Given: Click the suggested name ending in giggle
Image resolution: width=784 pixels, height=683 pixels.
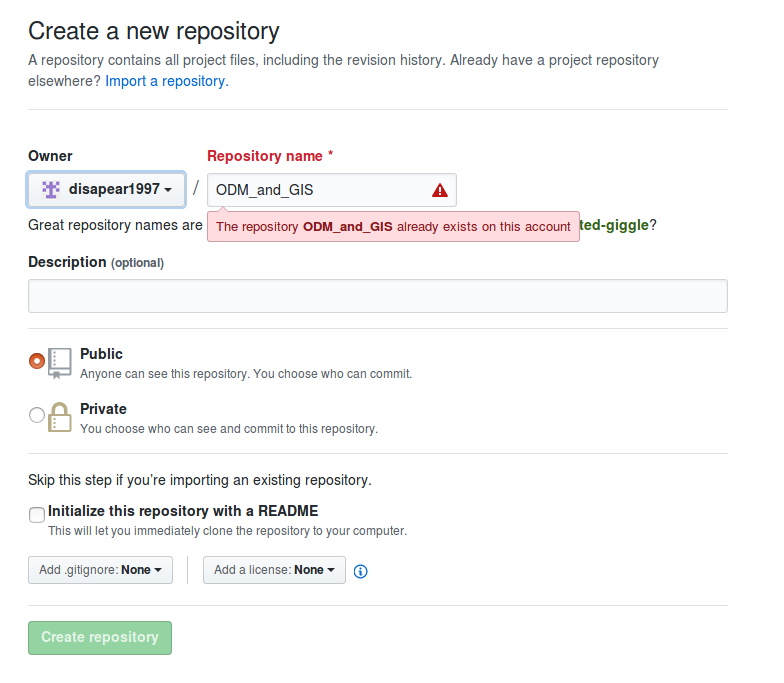Looking at the screenshot, I should click(x=614, y=225).
